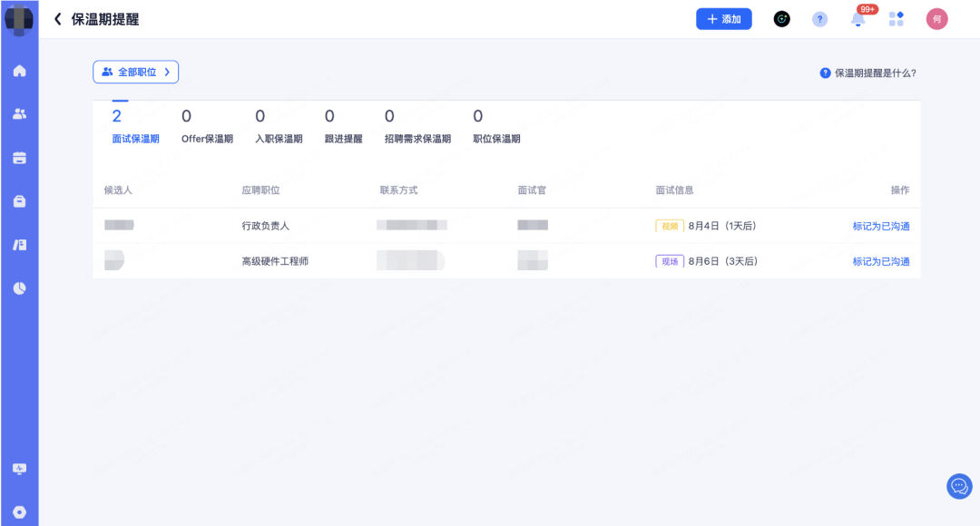Select the 跟进提醒 tab
The height and width of the screenshot is (526, 980).
pyautogui.click(x=343, y=127)
